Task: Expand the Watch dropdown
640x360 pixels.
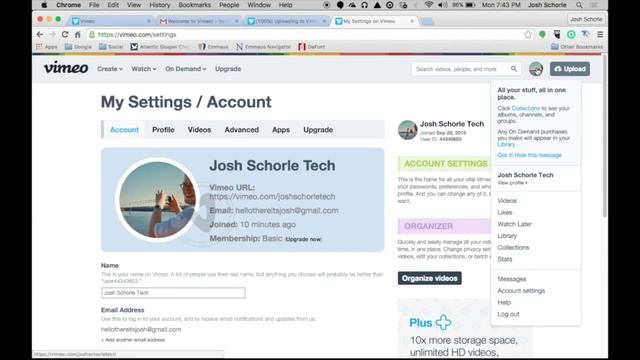Action: click(144, 69)
